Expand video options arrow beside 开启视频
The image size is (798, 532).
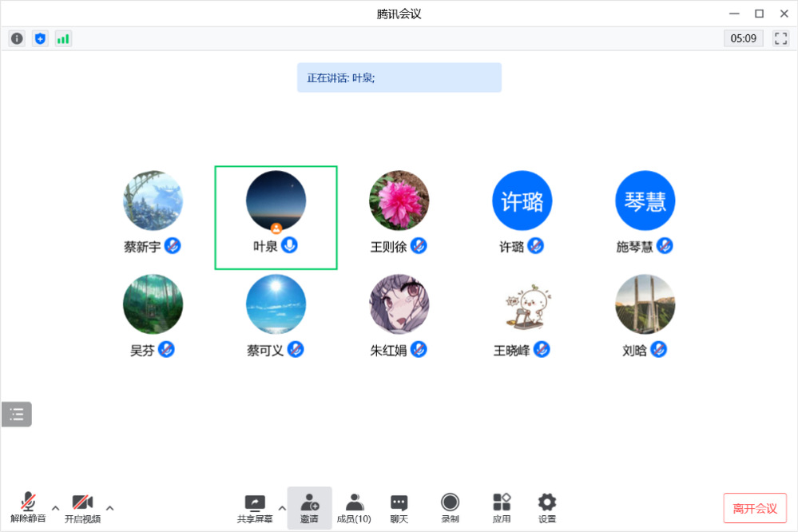(x=109, y=507)
